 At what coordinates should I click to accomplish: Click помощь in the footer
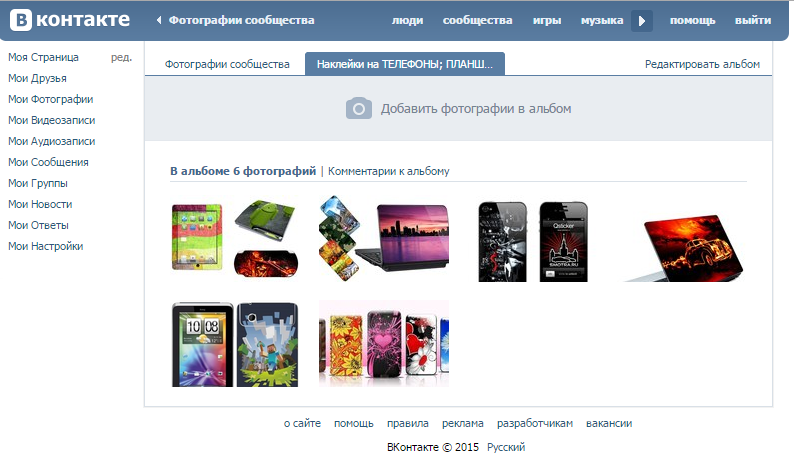click(x=353, y=424)
